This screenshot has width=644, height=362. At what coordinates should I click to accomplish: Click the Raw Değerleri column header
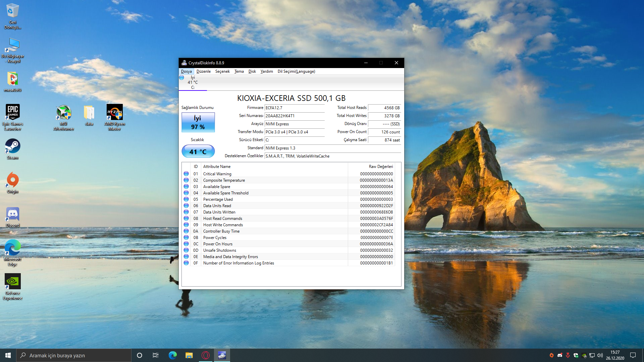click(380, 167)
